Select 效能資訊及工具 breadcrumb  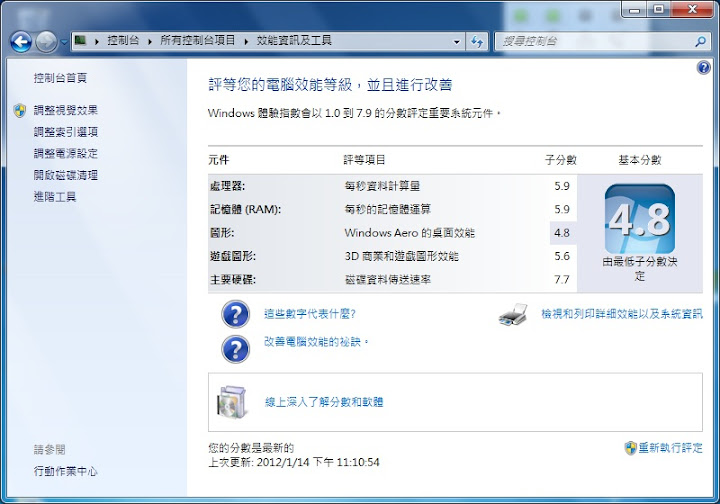(x=294, y=40)
